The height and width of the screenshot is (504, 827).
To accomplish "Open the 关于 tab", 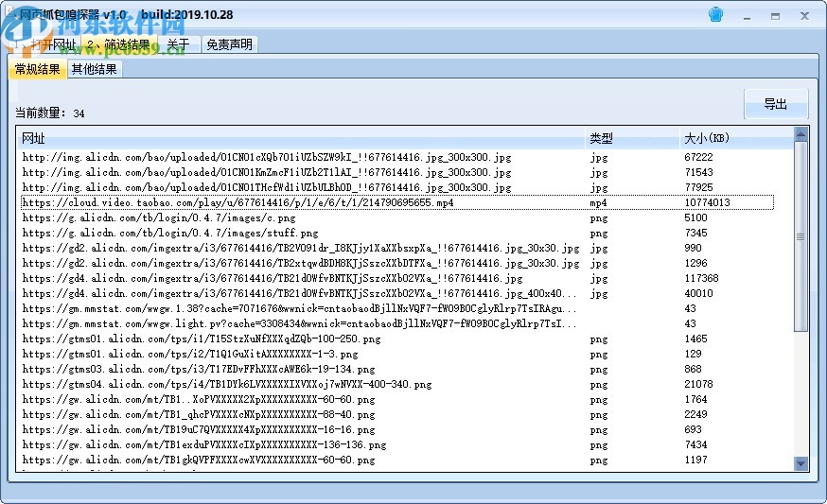I will (x=178, y=44).
